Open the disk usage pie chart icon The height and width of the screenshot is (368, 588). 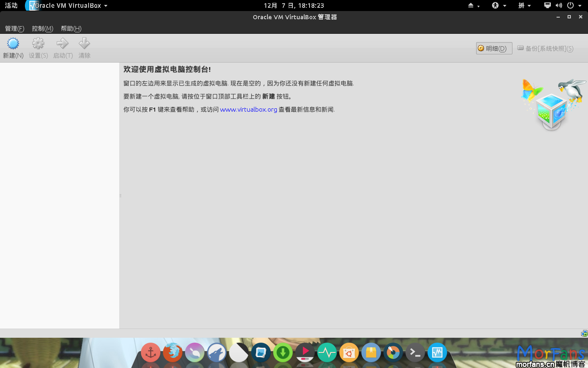pos(393,352)
